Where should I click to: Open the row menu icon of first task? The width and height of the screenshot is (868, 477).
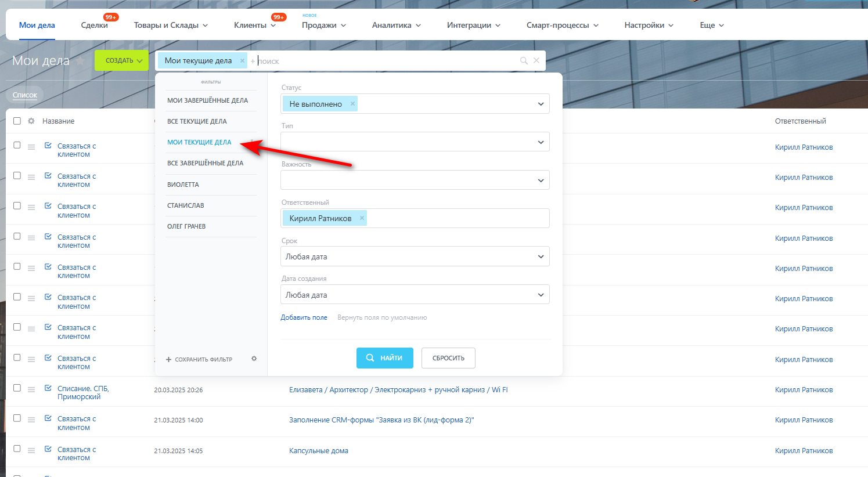point(31,147)
